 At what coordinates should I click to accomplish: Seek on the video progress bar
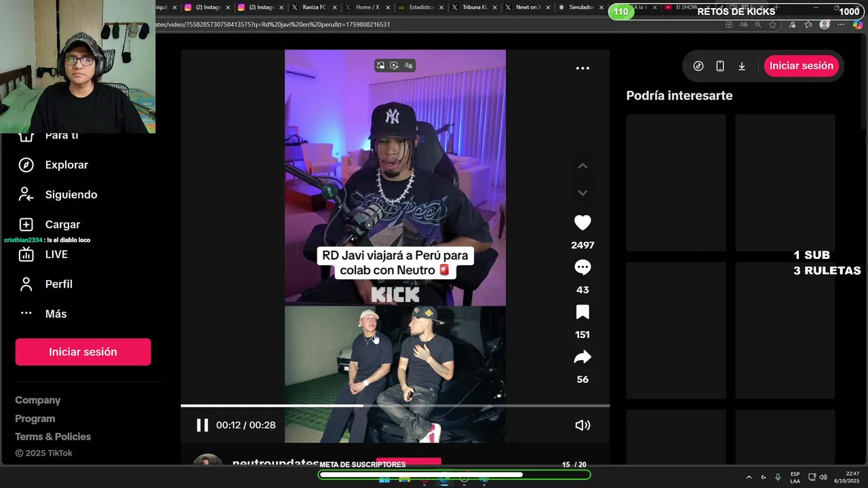[395, 405]
